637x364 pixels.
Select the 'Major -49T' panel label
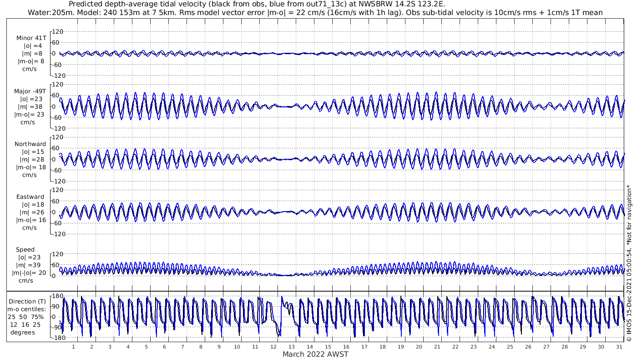(30, 91)
